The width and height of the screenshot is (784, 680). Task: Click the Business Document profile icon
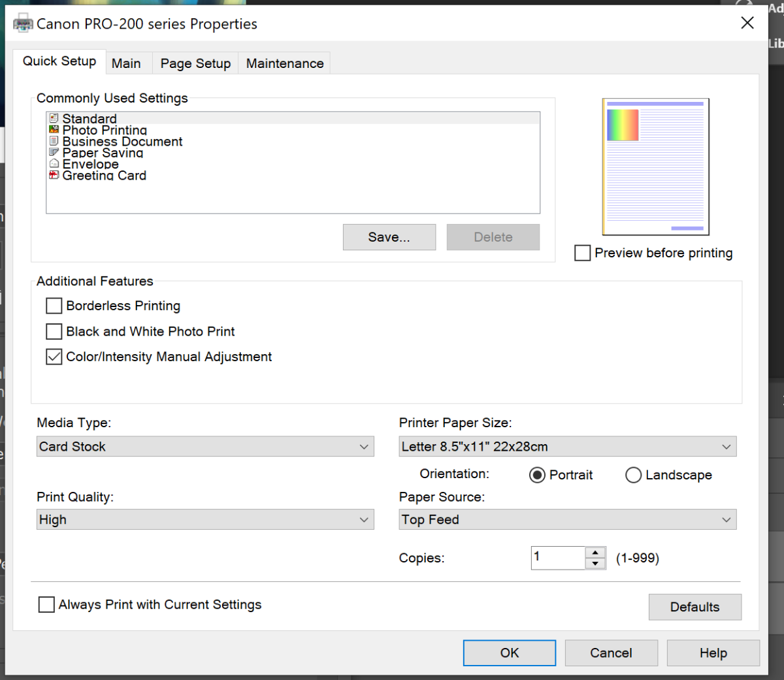54,141
